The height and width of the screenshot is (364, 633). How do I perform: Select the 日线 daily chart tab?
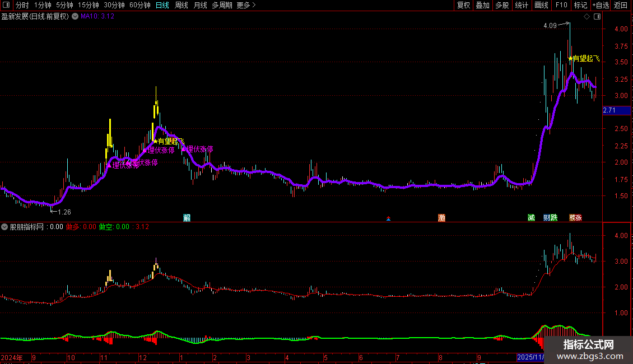(x=162, y=5)
